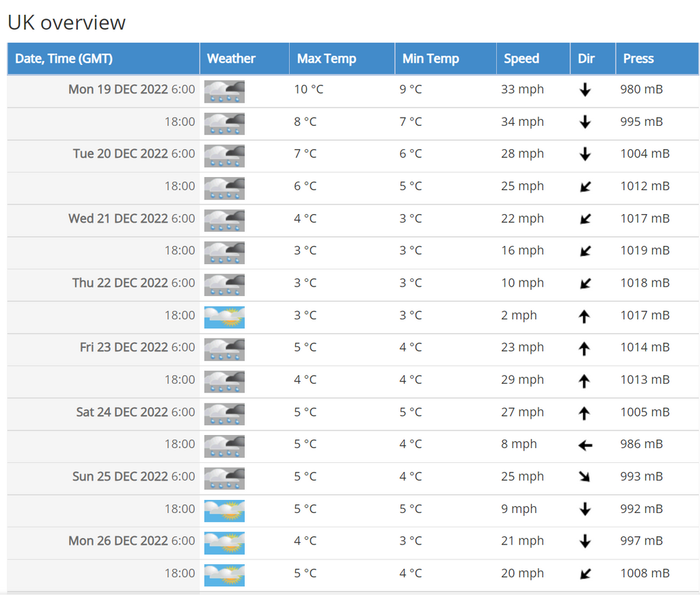Click the 16 mph speed value
Screen dimensions: 700x595
click(522, 250)
